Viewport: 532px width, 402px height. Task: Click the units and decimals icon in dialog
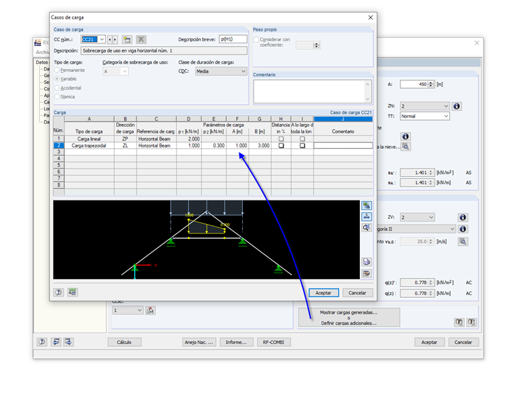click(72, 292)
